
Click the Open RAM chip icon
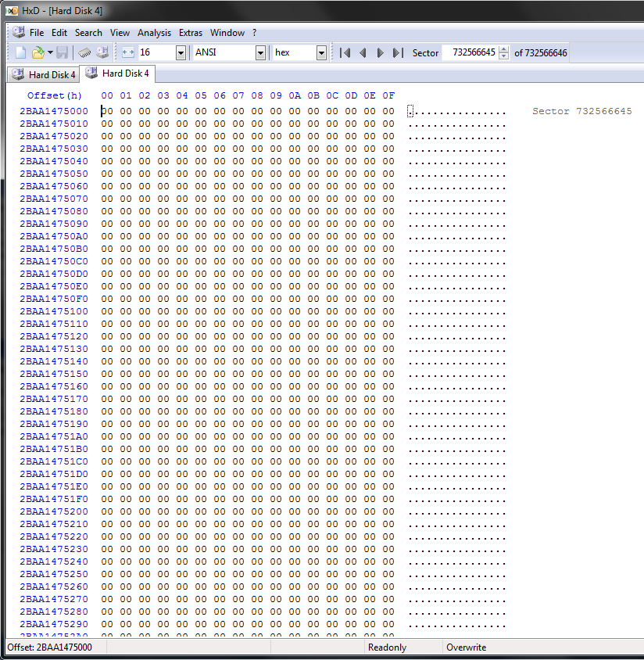click(x=84, y=52)
